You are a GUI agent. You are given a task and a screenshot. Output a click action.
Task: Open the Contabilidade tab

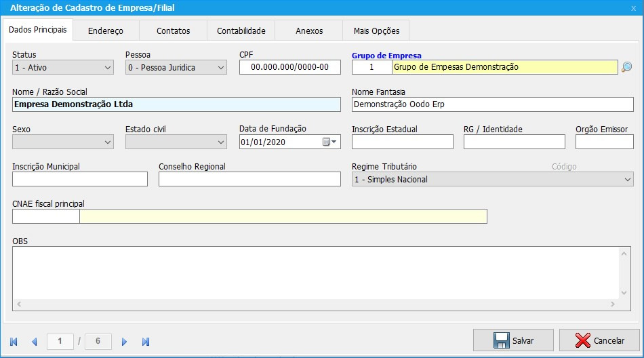click(241, 31)
